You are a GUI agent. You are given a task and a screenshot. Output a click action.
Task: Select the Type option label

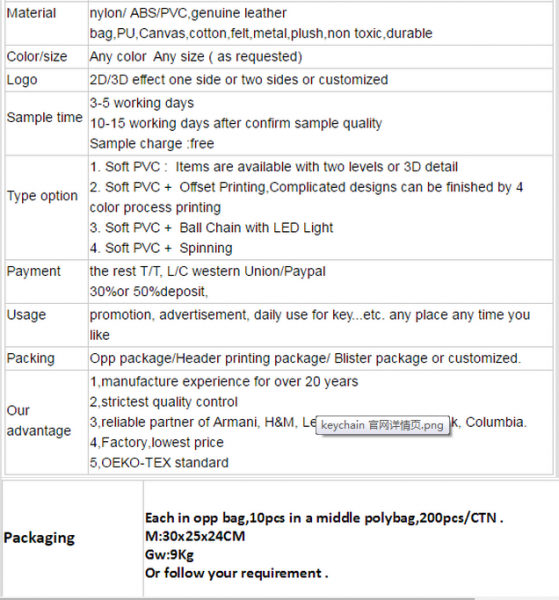click(x=42, y=196)
